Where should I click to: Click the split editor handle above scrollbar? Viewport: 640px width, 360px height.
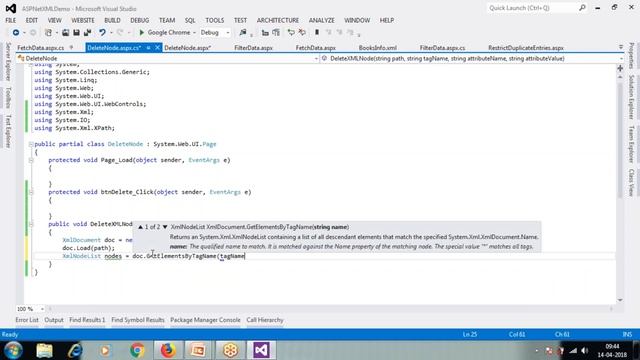(x=620, y=68)
